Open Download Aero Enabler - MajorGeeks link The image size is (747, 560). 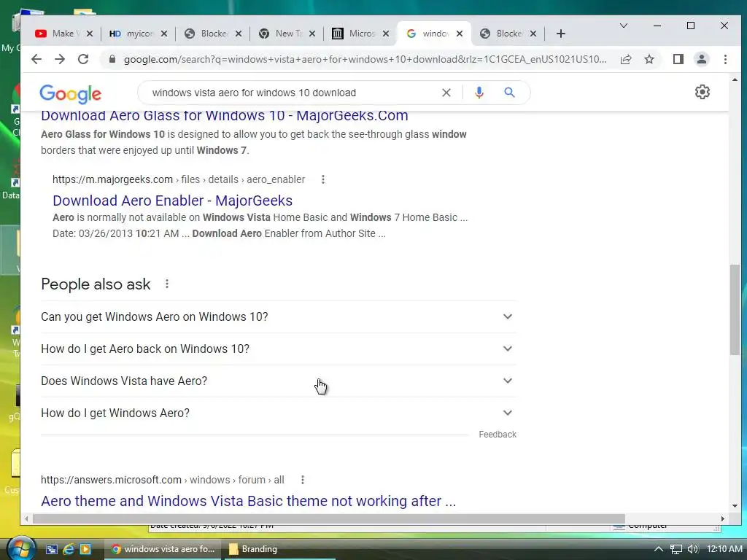172,201
